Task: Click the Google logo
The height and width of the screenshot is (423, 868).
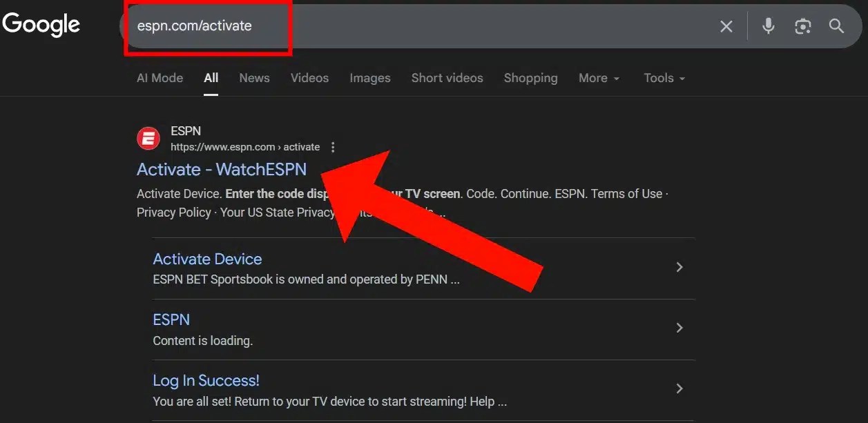Action: point(41,25)
